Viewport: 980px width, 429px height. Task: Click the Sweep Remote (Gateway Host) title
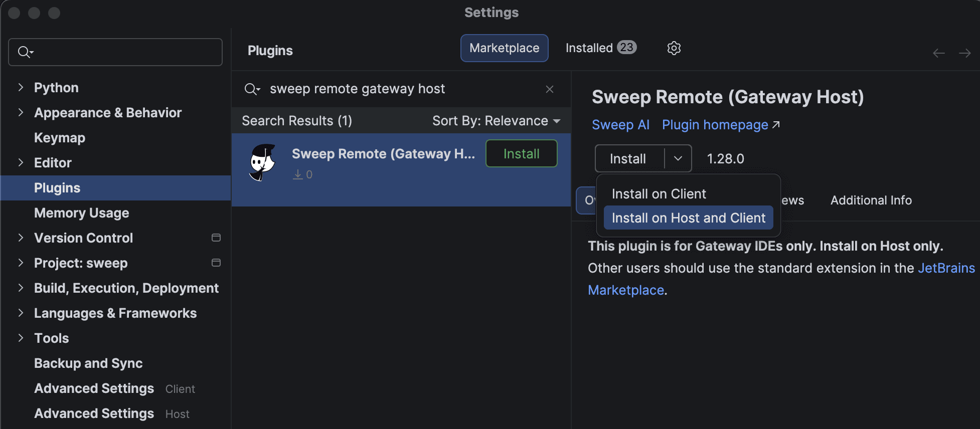click(x=728, y=97)
